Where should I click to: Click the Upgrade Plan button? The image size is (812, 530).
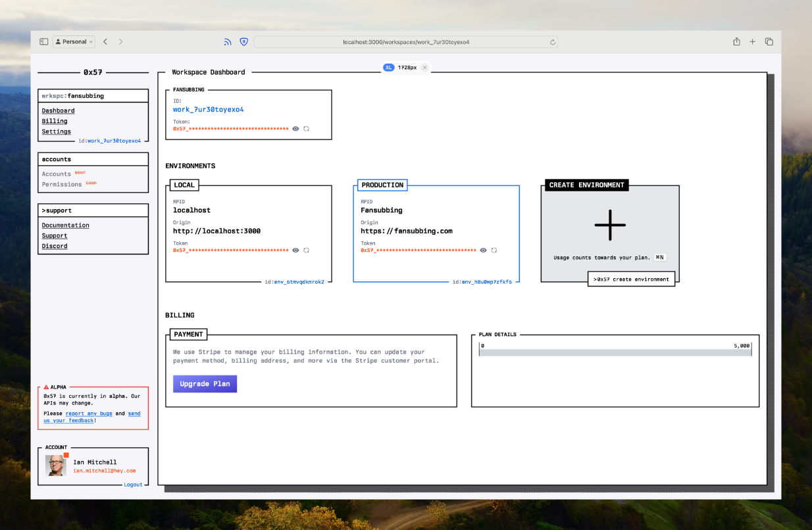205,384
